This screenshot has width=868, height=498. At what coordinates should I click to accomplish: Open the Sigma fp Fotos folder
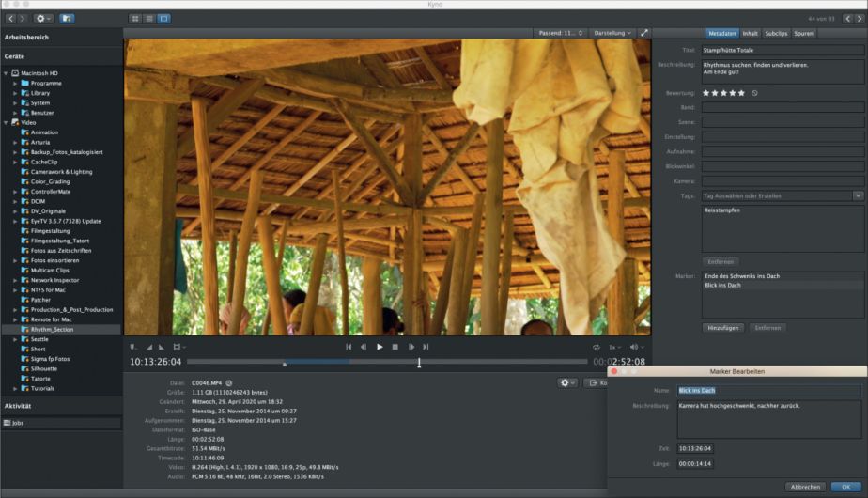50,359
